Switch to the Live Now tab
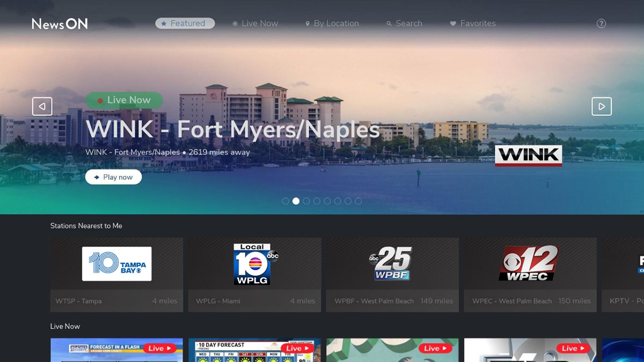 (255, 24)
